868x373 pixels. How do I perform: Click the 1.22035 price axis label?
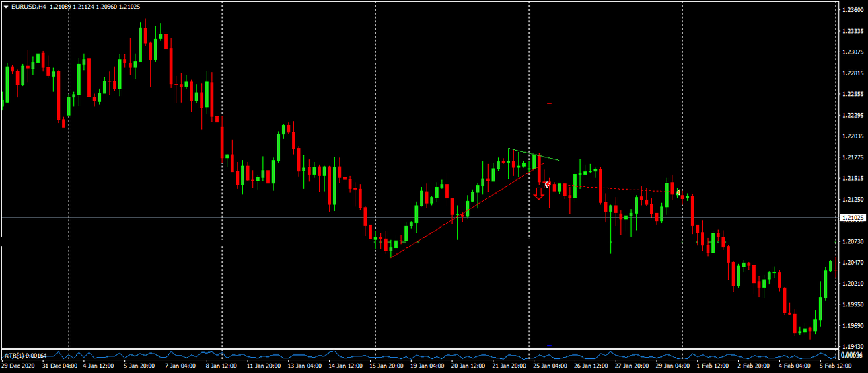tap(853, 136)
